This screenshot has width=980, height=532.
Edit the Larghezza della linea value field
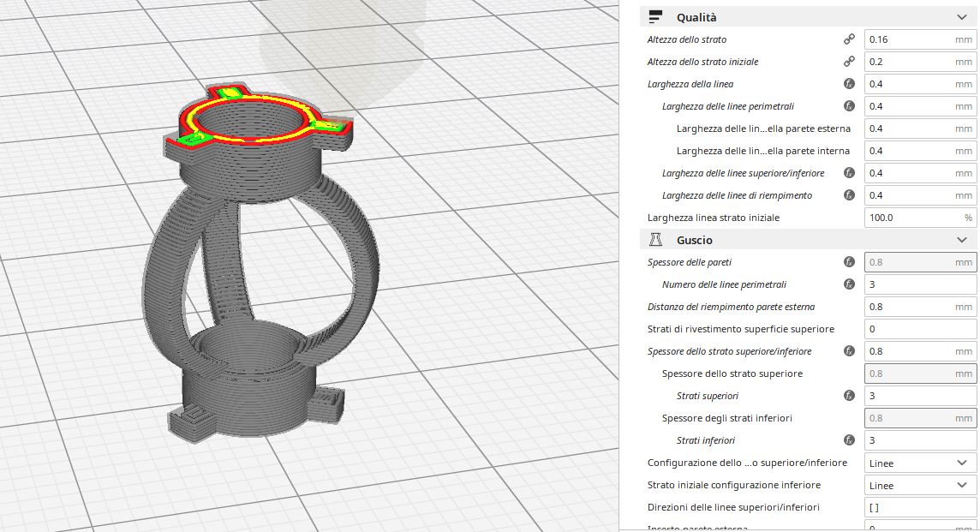click(x=920, y=84)
